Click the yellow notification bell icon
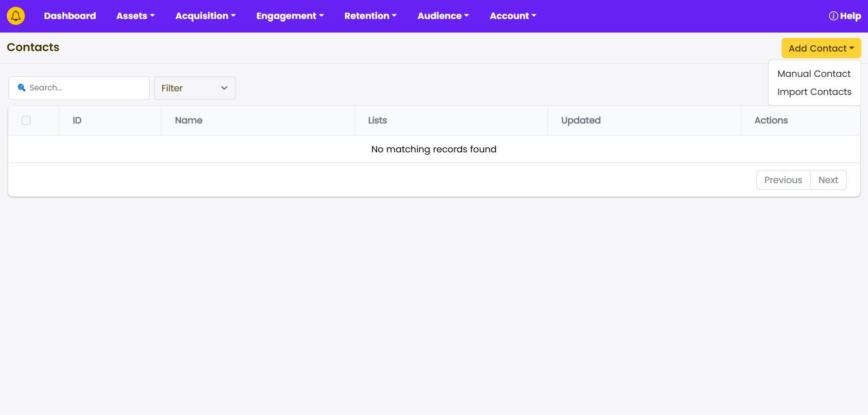Screen dimensions: 868x415 tap(16, 16)
